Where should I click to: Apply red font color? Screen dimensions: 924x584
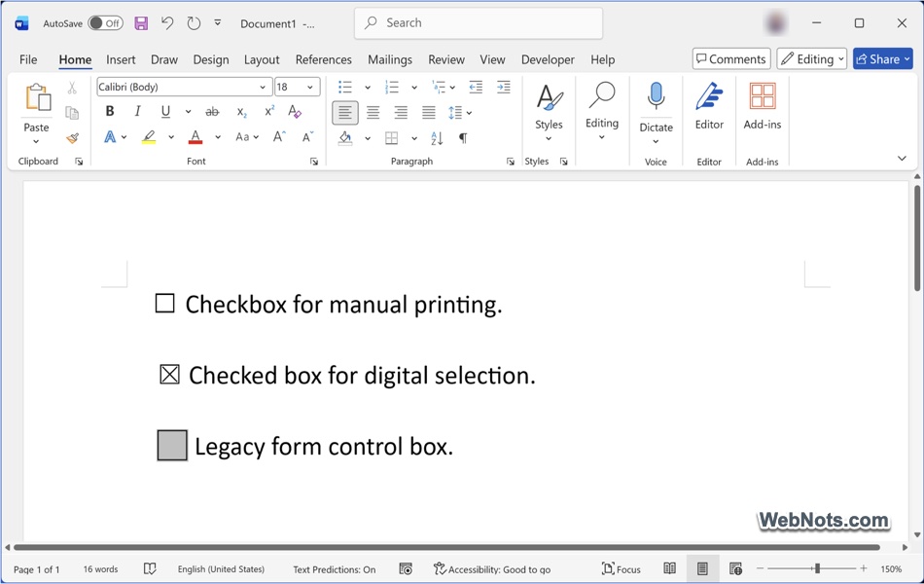click(x=195, y=137)
